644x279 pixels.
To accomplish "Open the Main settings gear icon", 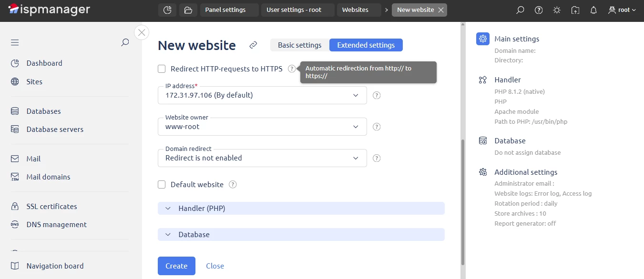I will pyautogui.click(x=483, y=39).
